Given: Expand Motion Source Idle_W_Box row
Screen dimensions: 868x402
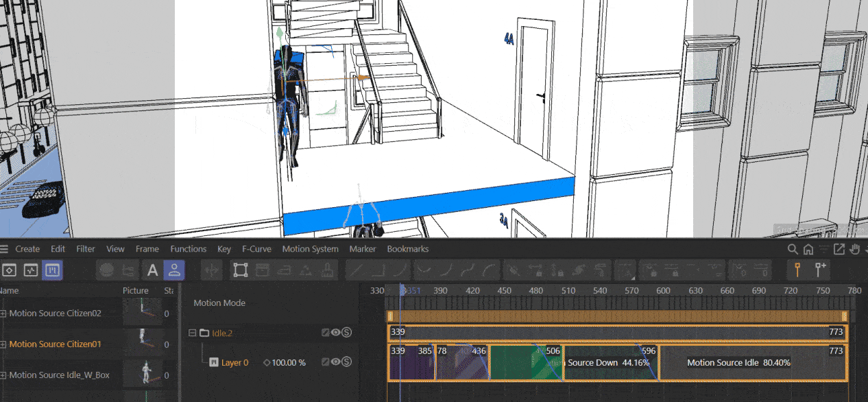Looking at the screenshot, I should click(x=3, y=375).
